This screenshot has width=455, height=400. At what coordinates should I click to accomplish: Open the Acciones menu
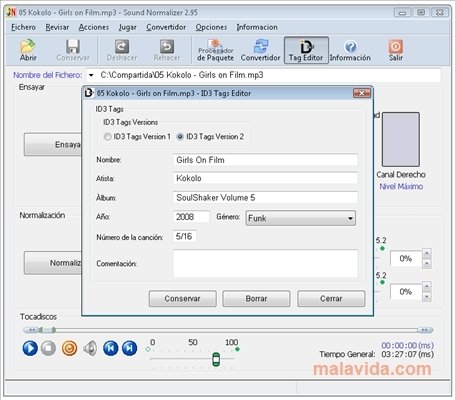click(94, 27)
